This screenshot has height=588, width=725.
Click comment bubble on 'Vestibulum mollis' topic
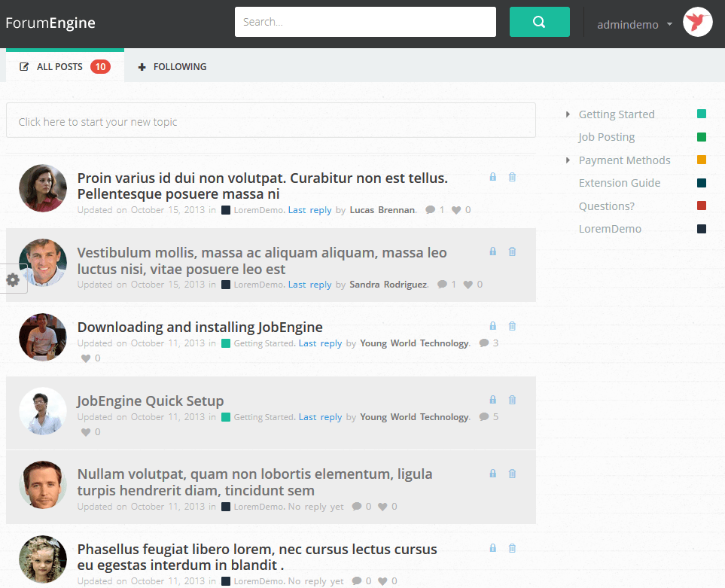[x=443, y=285]
